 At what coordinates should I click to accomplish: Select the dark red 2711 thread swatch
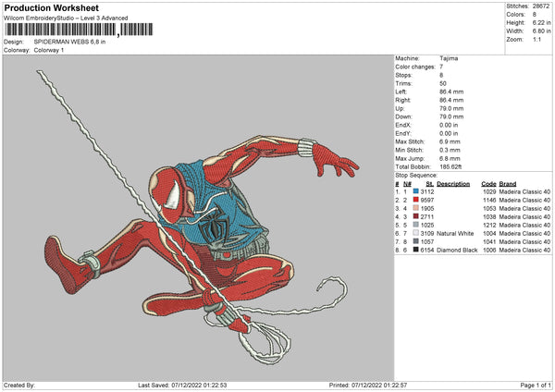click(416, 215)
